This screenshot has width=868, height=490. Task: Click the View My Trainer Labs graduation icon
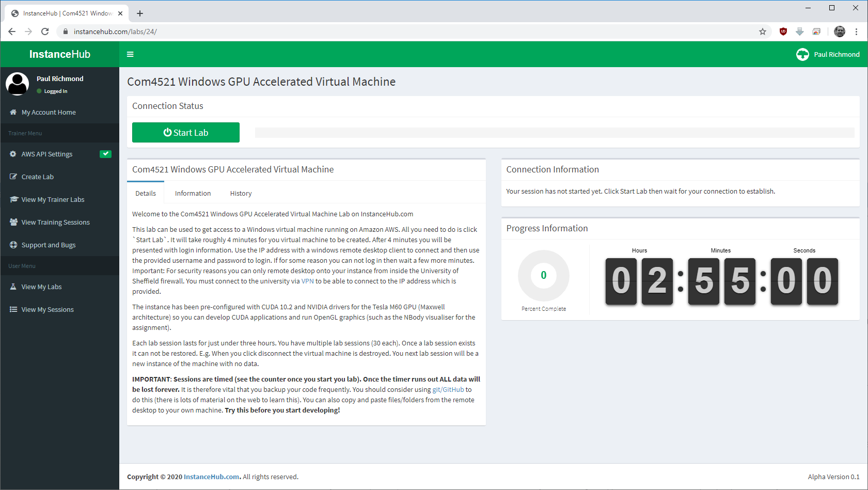pyautogui.click(x=13, y=199)
